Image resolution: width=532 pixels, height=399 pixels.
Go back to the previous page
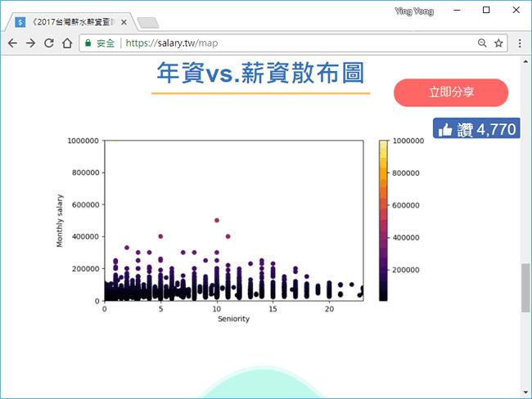click(12, 43)
